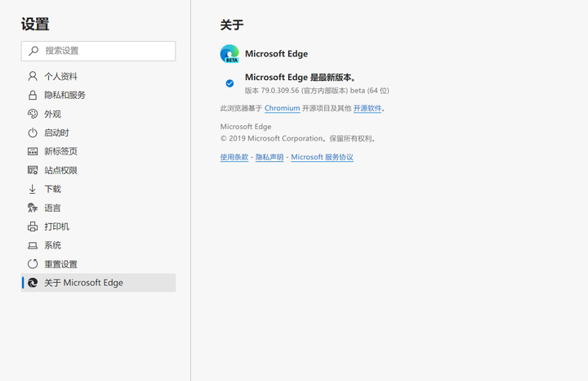Click the blue up-to-date checkmark icon
Image resolution: width=588 pixels, height=381 pixels.
pyautogui.click(x=229, y=83)
